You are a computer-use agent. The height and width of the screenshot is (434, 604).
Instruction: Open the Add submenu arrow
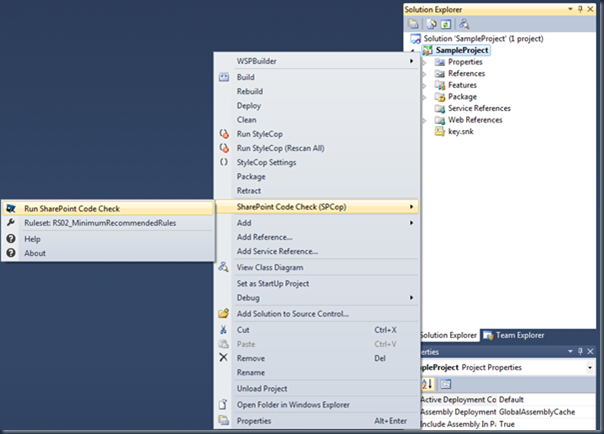tap(411, 223)
